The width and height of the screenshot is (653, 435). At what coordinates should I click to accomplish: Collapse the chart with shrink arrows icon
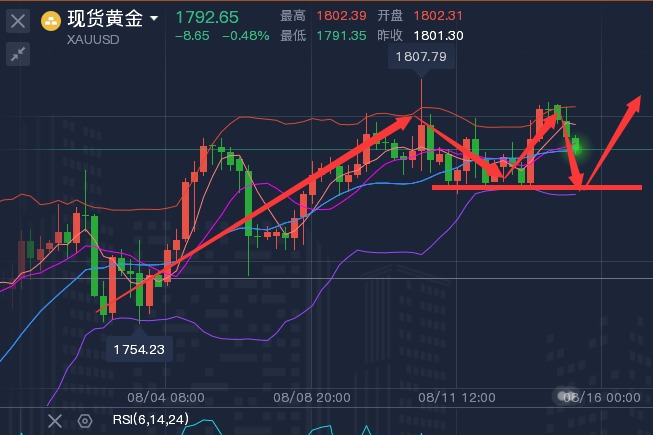coord(18,57)
